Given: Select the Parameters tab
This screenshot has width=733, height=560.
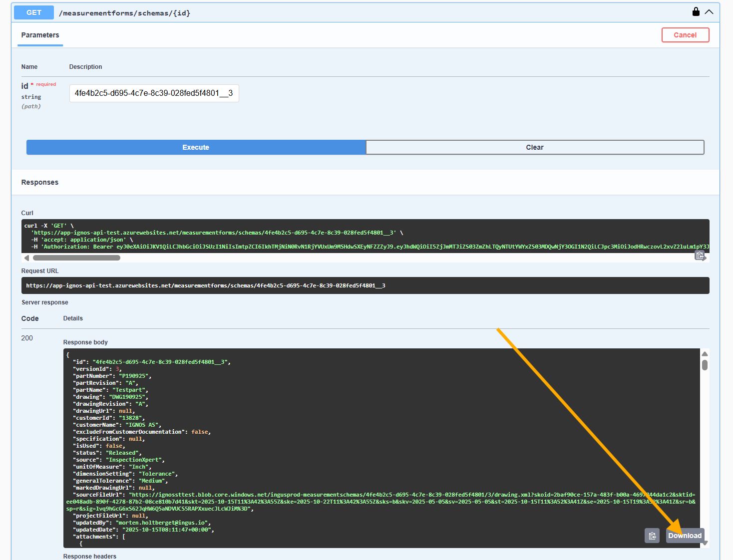Looking at the screenshot, I should [40, 35].
